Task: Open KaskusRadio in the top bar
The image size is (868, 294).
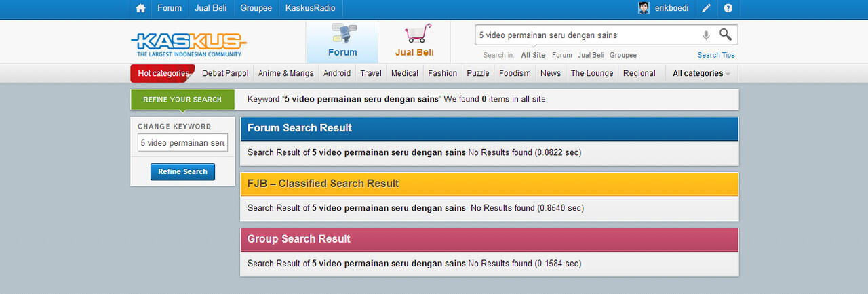Action: (x=310, y=8)
